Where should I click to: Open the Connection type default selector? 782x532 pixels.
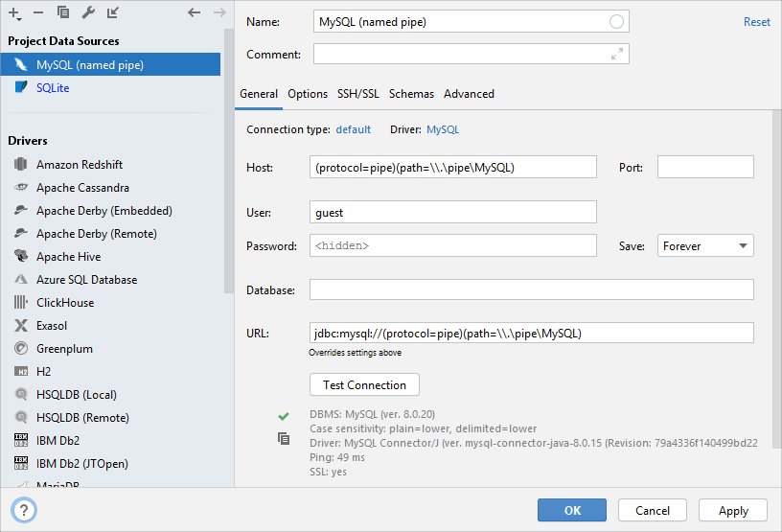tap(353, 129)
